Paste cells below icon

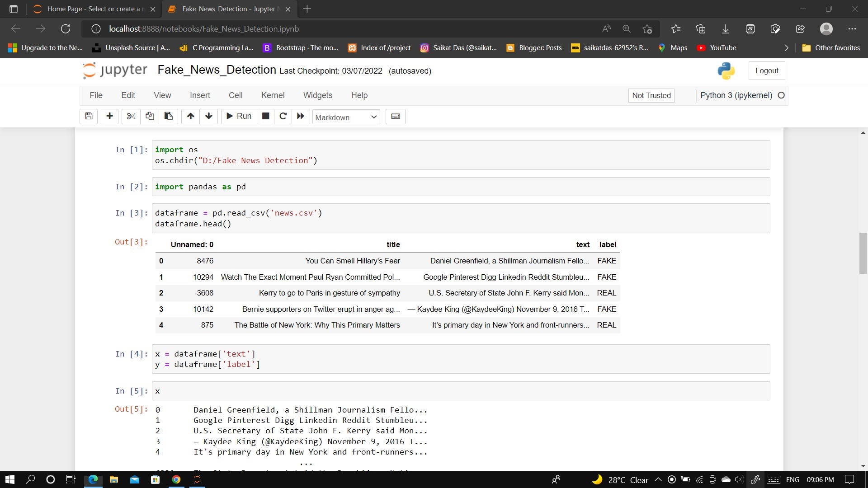pyautogui.click(x=168, y=117)
